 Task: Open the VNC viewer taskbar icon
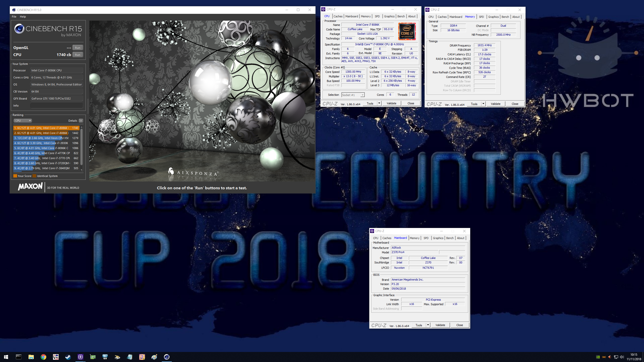56,357
